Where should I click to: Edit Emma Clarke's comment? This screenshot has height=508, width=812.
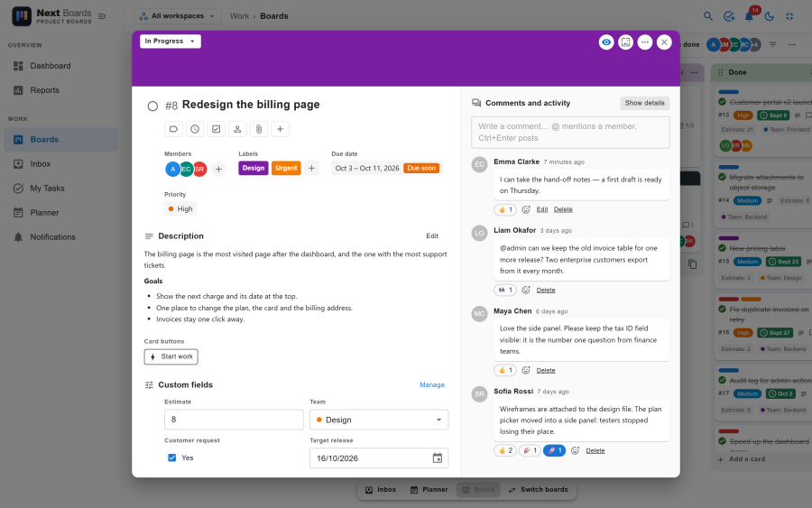pos(541,209)
